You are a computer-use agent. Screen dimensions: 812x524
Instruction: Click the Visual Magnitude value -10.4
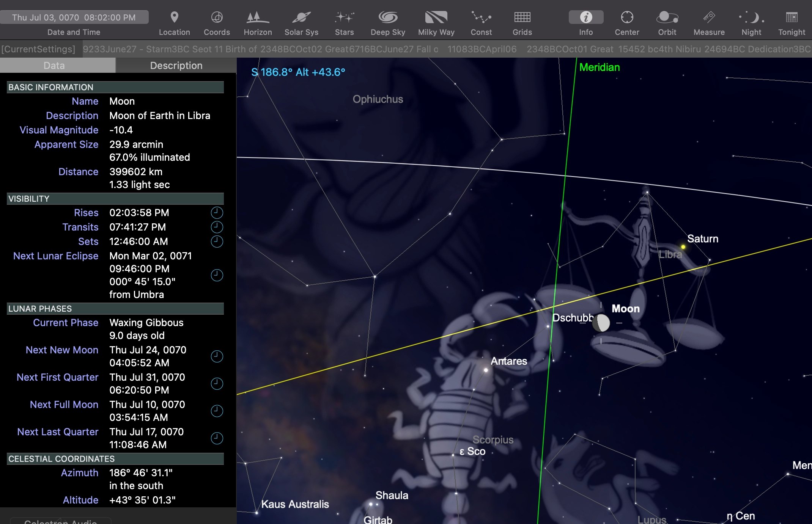coord(121,130)
